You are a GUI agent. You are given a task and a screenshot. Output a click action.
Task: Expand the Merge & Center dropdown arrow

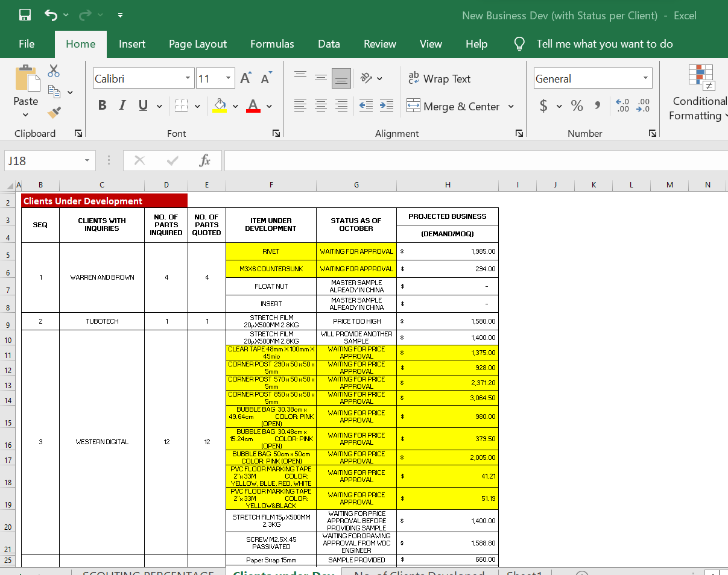pos(511,107)
